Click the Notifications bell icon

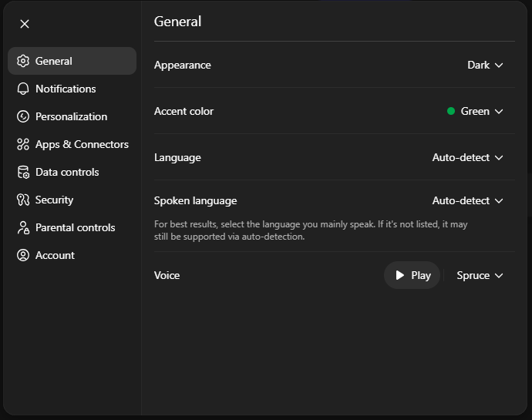pyautogui.click(x=23, y=89)
